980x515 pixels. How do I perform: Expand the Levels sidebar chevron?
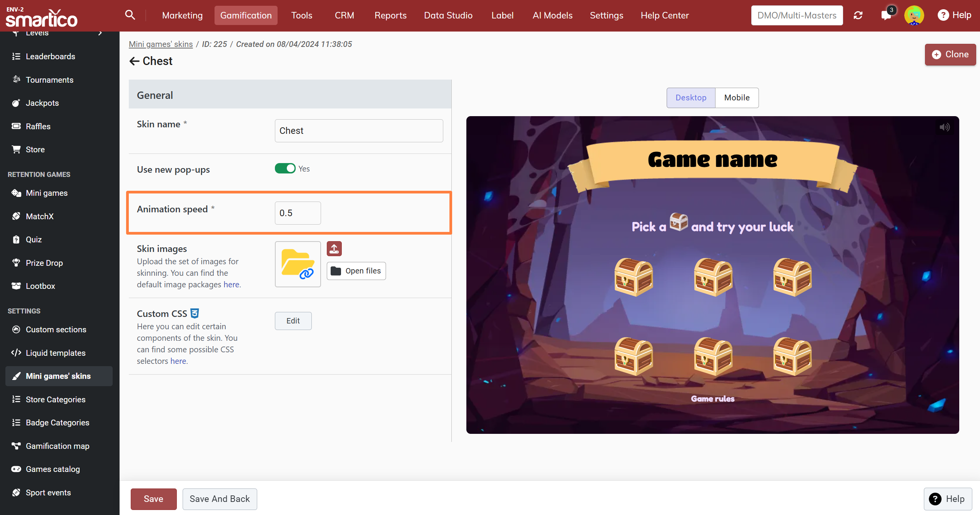100,33
